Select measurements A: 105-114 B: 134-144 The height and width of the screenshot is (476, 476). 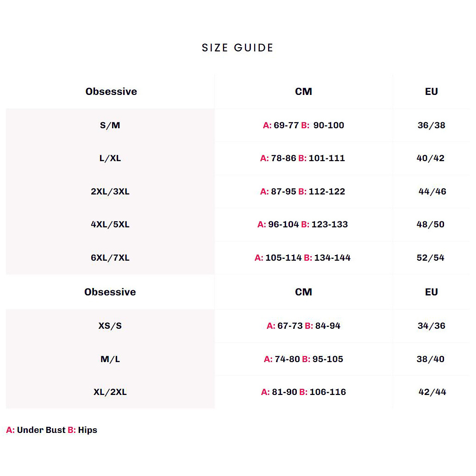point(303,257)
